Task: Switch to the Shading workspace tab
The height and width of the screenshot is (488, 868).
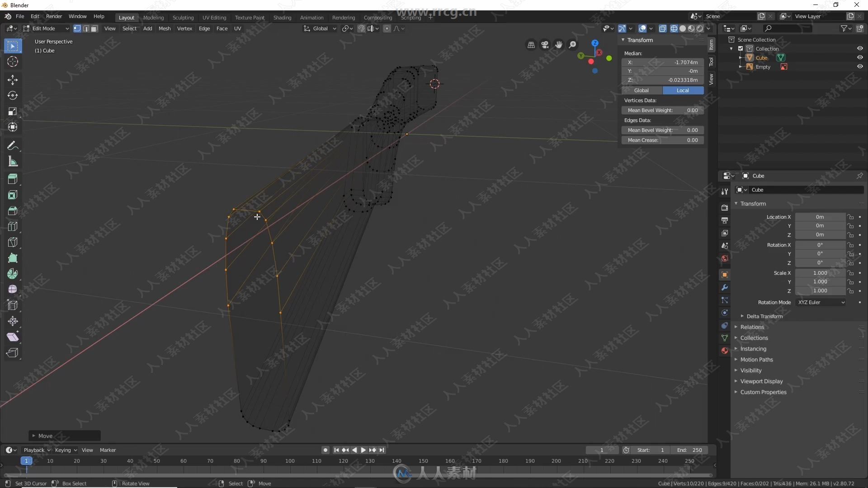Action: pyautogui.click(x=282, y=18)
